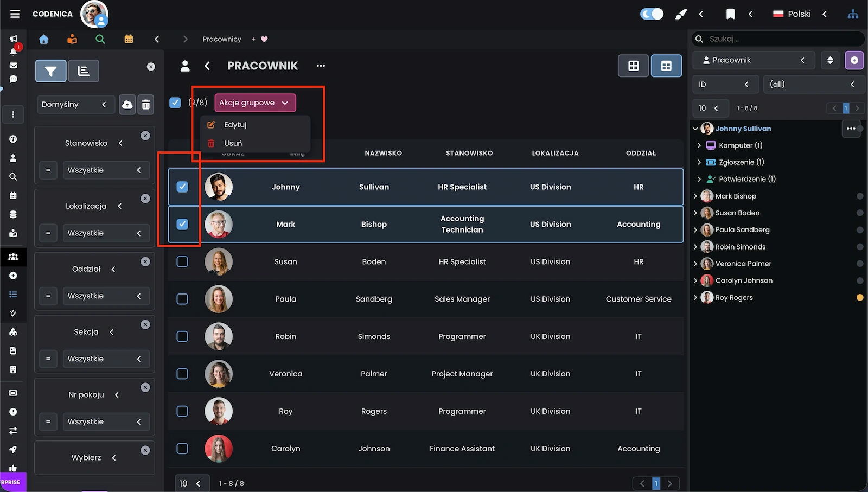Toggle the dark mode switch

point(652,14)
